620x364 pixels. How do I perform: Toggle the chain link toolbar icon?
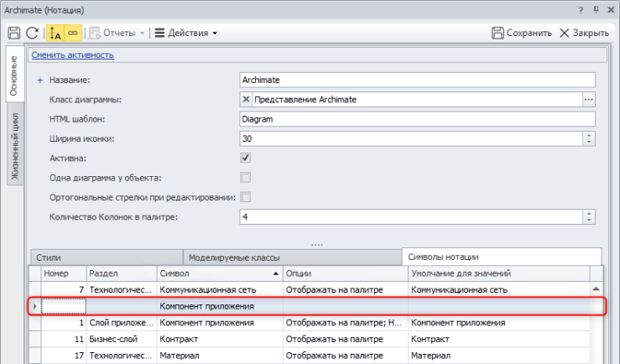pos(72,34)
